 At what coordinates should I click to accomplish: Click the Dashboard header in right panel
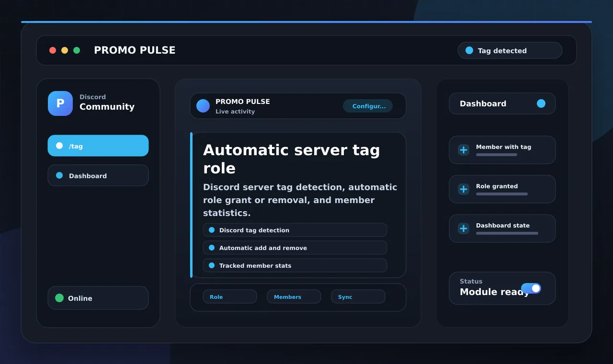tap(502, 103)
